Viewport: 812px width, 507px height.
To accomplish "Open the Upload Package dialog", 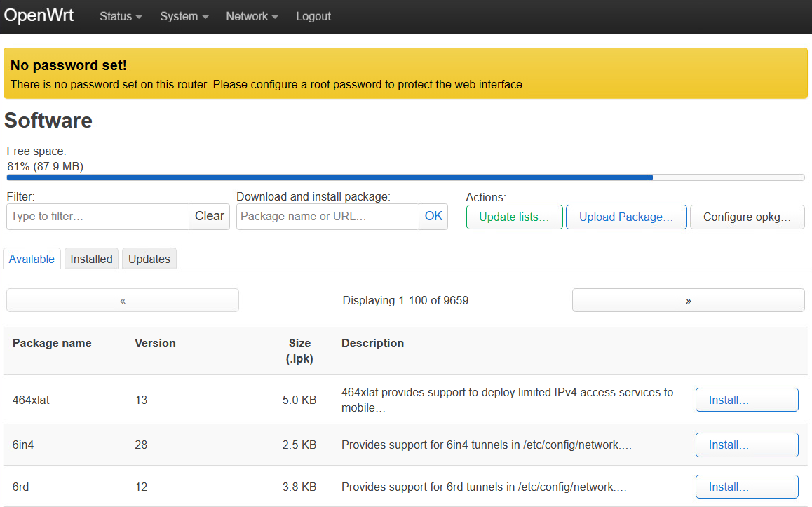I will click(626, 217).
